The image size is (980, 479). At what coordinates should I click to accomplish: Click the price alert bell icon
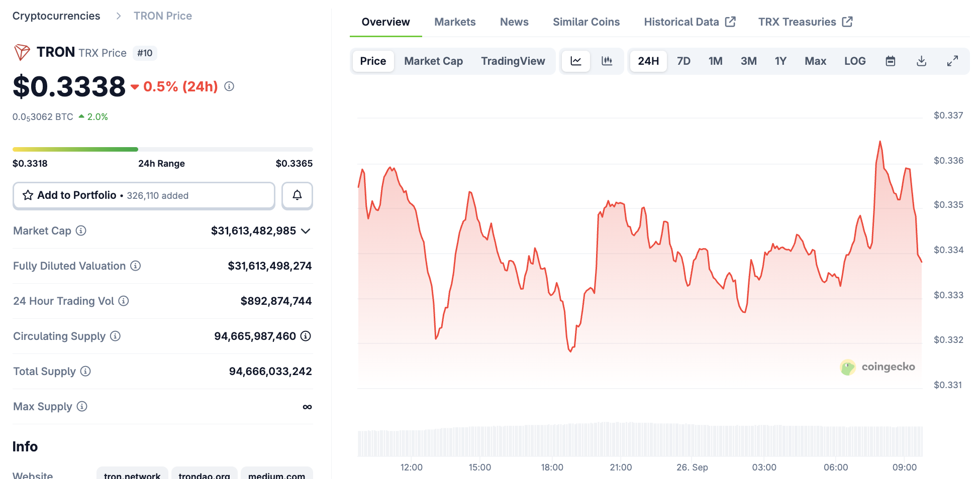[x=297, y=195]
